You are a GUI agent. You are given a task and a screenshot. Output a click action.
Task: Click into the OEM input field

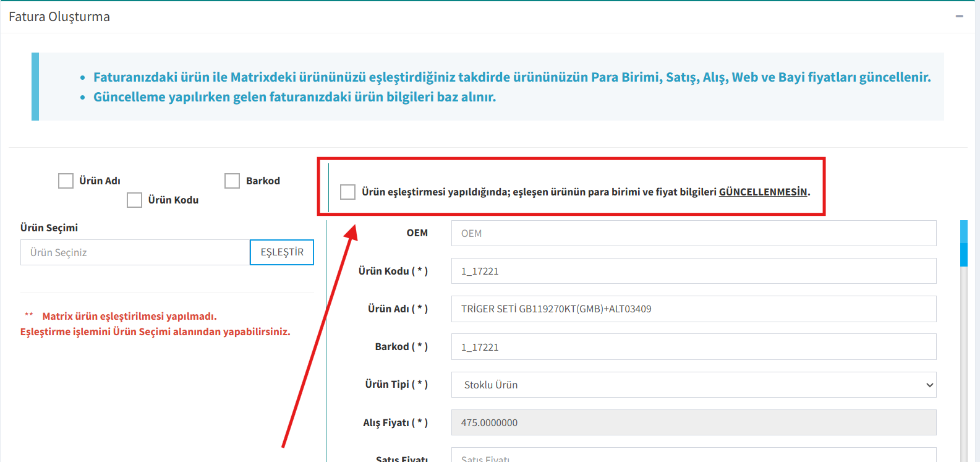(x=693, y=233)
